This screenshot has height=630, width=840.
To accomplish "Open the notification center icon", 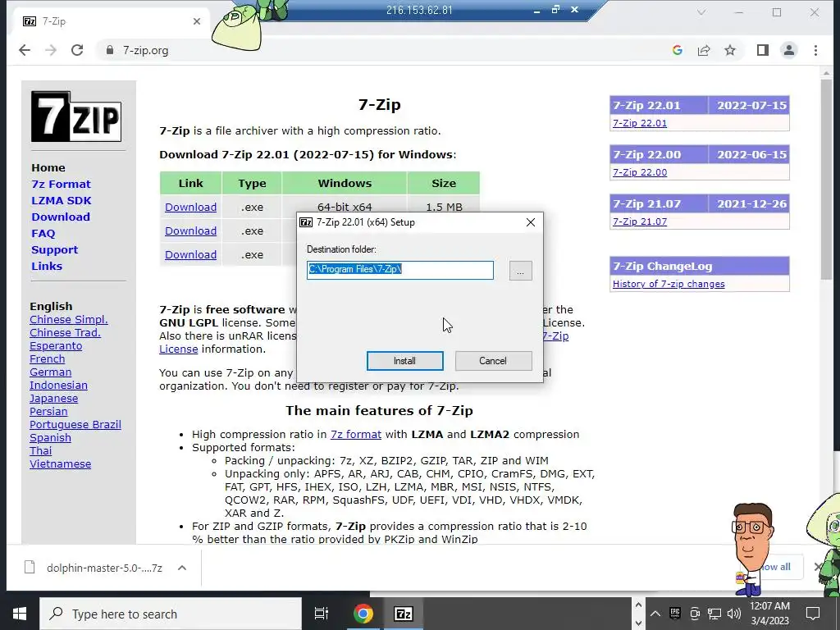I will [813, 614].
